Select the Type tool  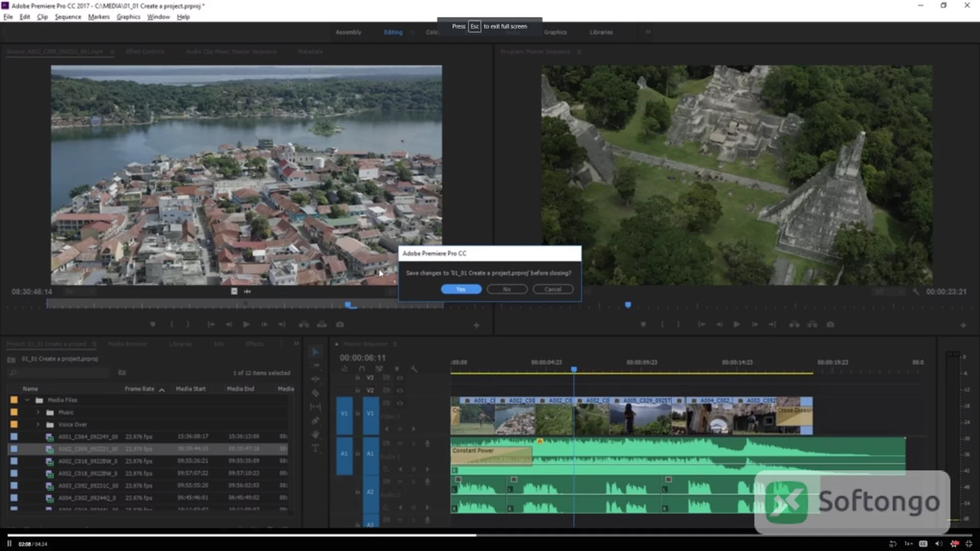click(315, 448)
